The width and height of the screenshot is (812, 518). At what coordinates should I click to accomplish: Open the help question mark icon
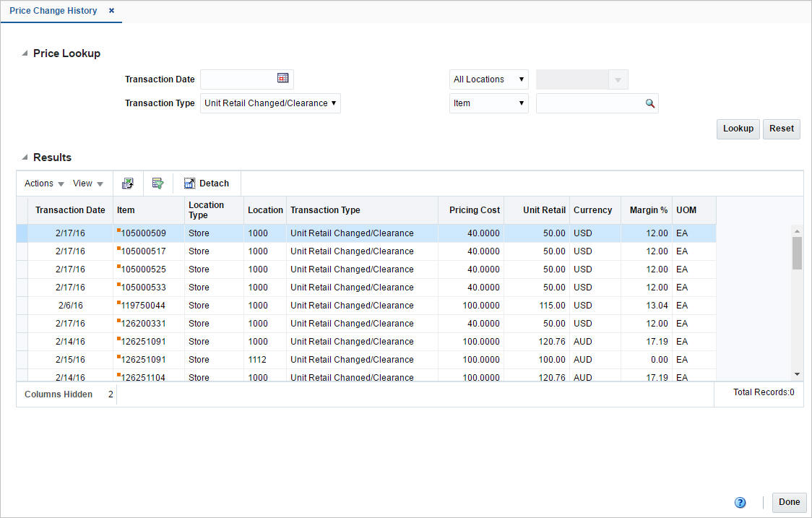click(x=740, y=502)
